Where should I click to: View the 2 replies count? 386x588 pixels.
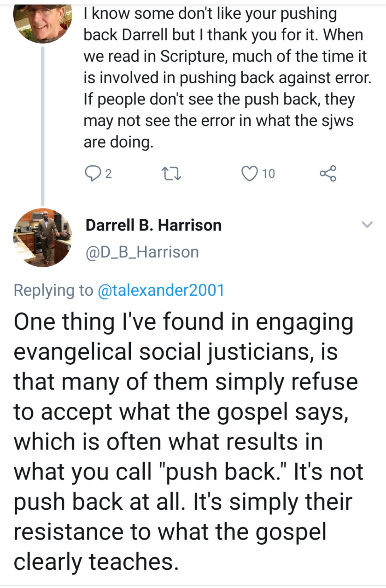tap(108, 174)
